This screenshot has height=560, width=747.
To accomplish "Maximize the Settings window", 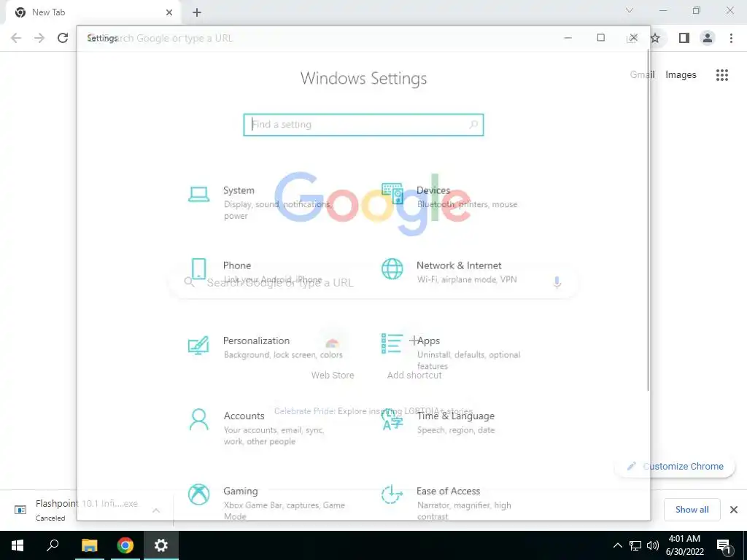I will pos(601,38).
